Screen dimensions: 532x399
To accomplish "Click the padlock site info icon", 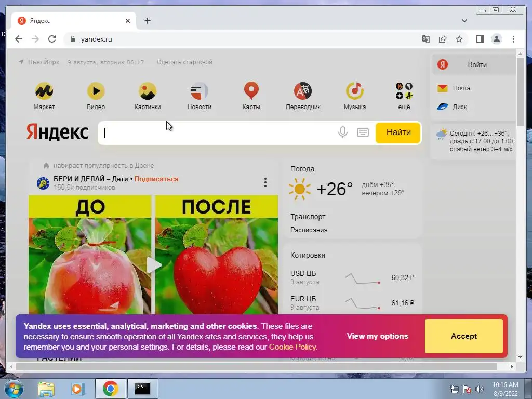I will (72, 39).
